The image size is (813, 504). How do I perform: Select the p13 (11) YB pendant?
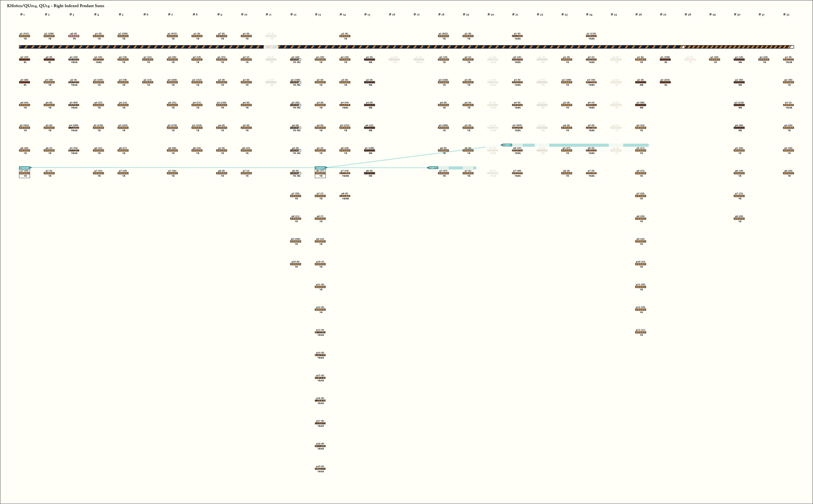tap(640, 333)
